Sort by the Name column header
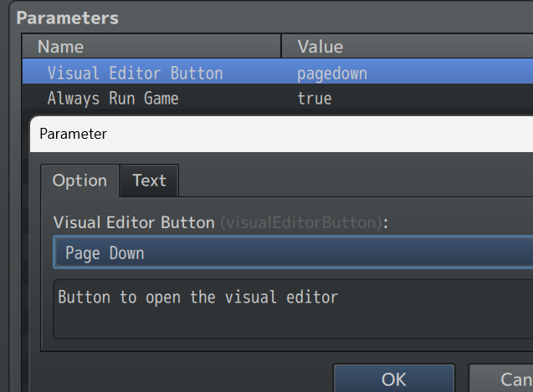 [151, 47]
